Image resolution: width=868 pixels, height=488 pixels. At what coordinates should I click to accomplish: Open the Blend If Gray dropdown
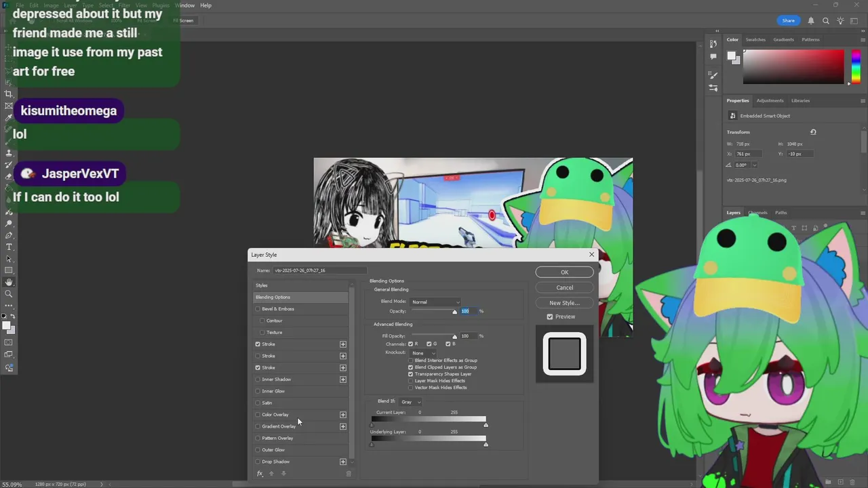point(411,402)
